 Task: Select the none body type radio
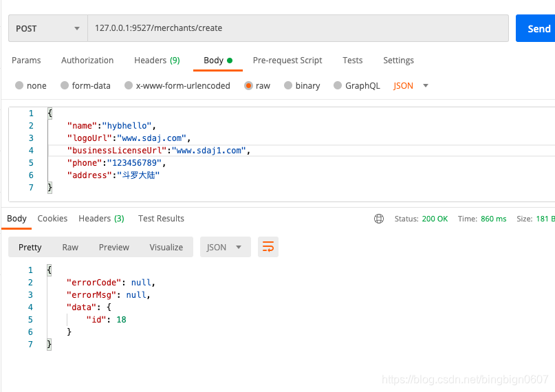pos(19,85)
